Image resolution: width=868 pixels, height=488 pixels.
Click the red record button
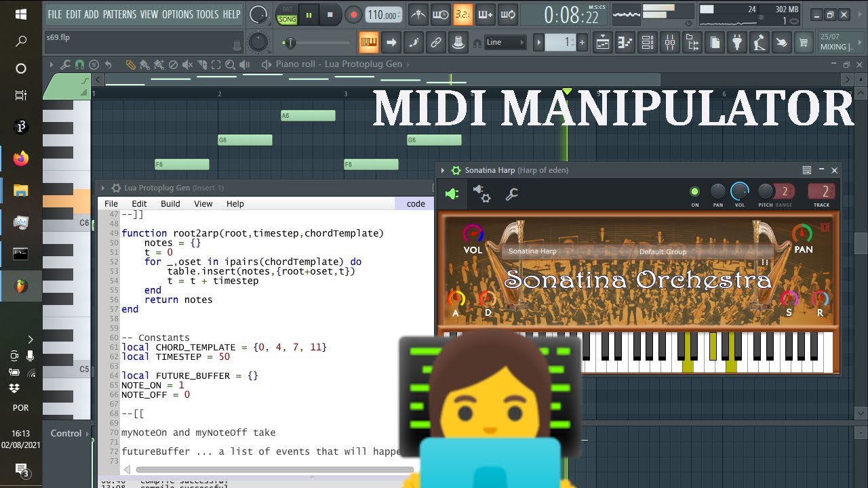pos(353,14)
